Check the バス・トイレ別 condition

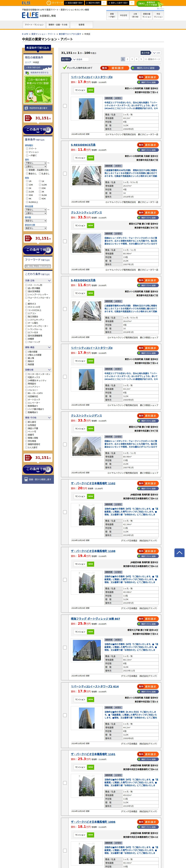pos(26,285)
